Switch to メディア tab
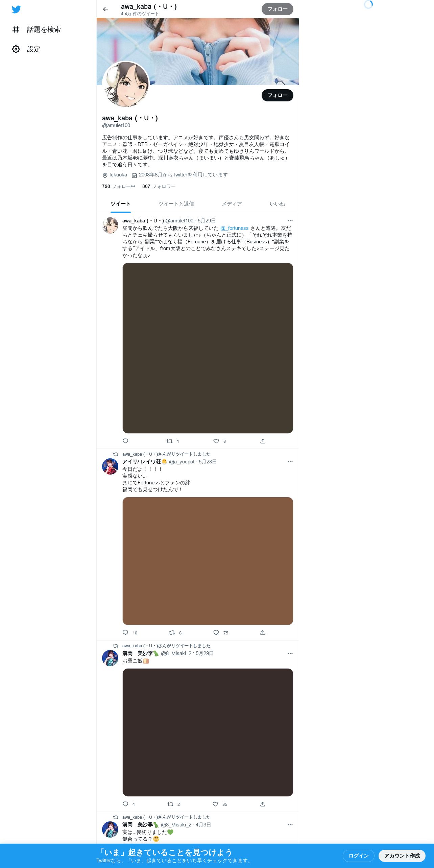This screenshot has width=434, height=868. 232,204
